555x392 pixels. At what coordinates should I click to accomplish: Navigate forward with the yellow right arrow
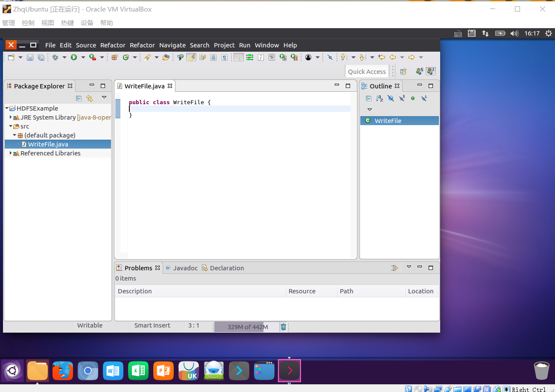tap(412, 57)
